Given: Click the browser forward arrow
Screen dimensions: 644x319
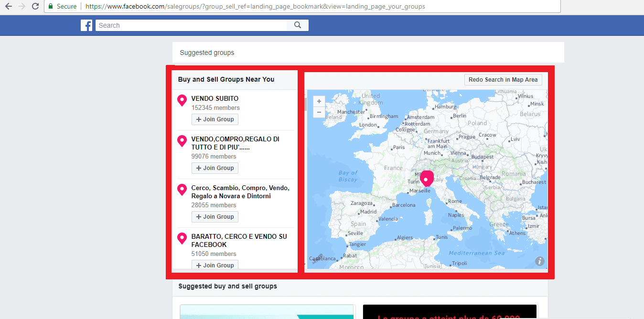Looking at the screenshot, I should tap(21, 6).
